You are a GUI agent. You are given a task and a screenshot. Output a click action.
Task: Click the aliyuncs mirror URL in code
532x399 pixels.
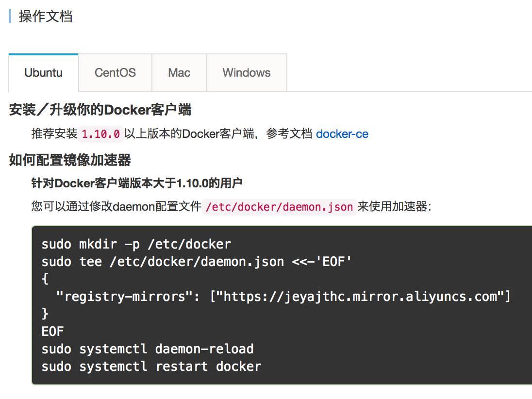(360, 296)
